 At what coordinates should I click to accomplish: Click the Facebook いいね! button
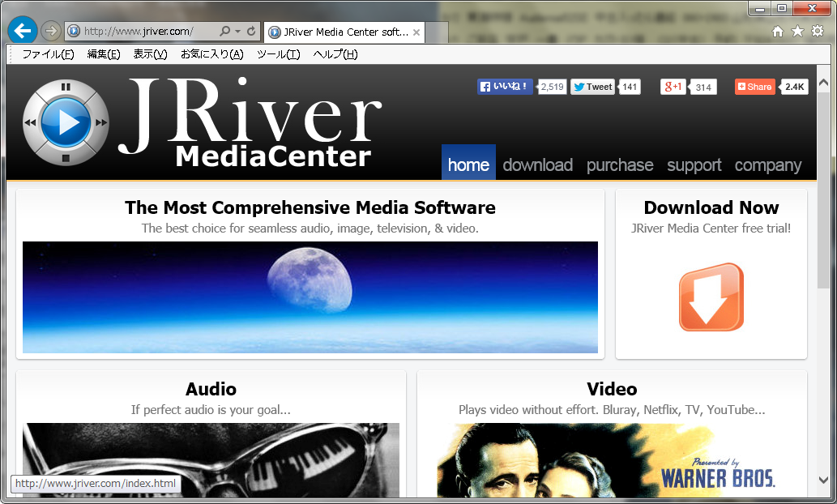(x=505, y=87)
